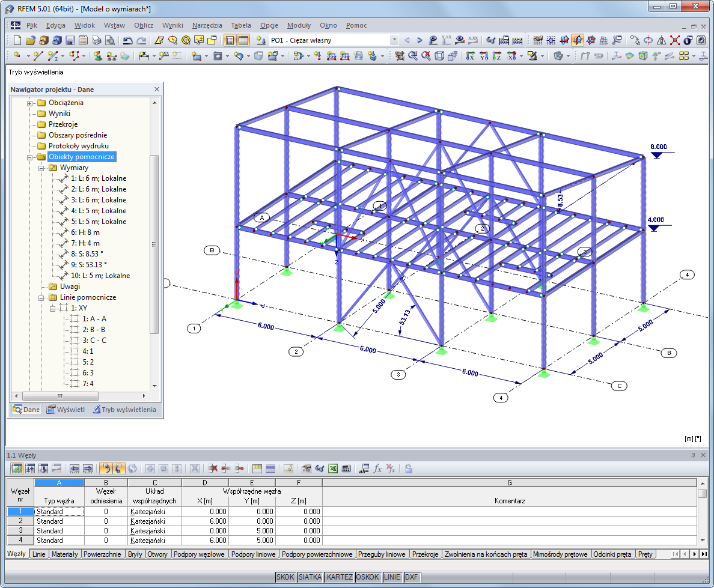This screenshot has height=588, width=714.
Task: Click the navigator vertical scrollbar thumb
Action: click(154, 244)
